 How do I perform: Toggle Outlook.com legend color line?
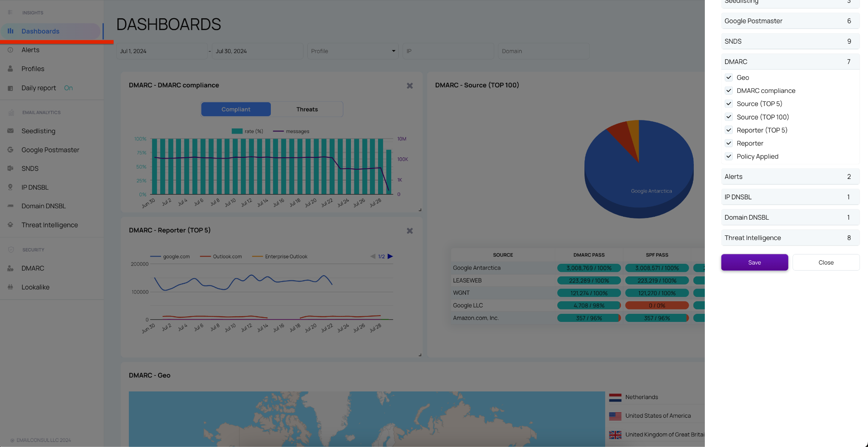(x=205, y=257)
